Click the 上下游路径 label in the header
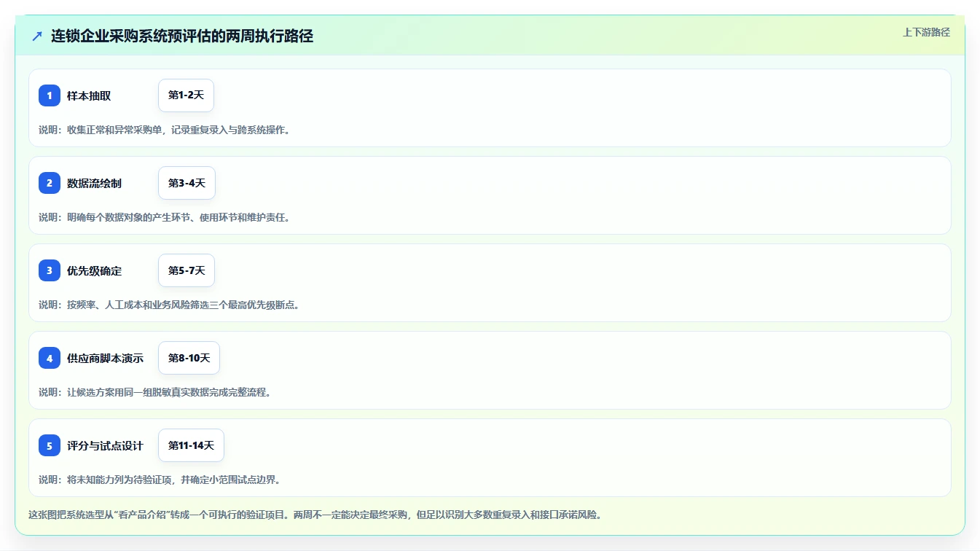Image resolution: width=980 pixels, height=551 pixels. tap(926, 32)
